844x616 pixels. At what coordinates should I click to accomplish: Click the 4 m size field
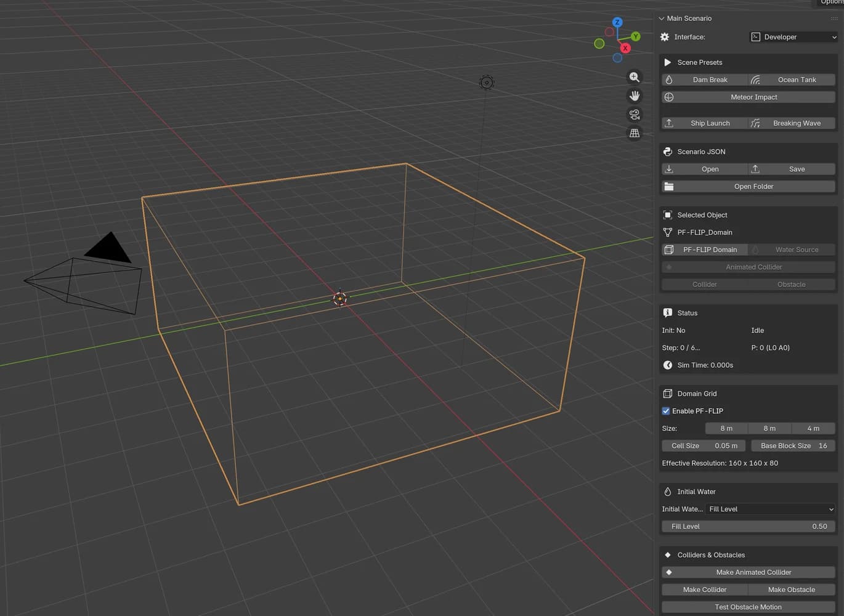(813, 428)
